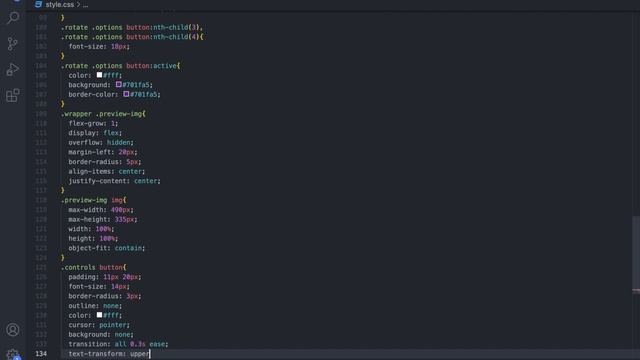Click 'object-fit: contain;' declaration
Image resolution: width=640 pixels, height=360 pixels.
(x=107, y=248)
